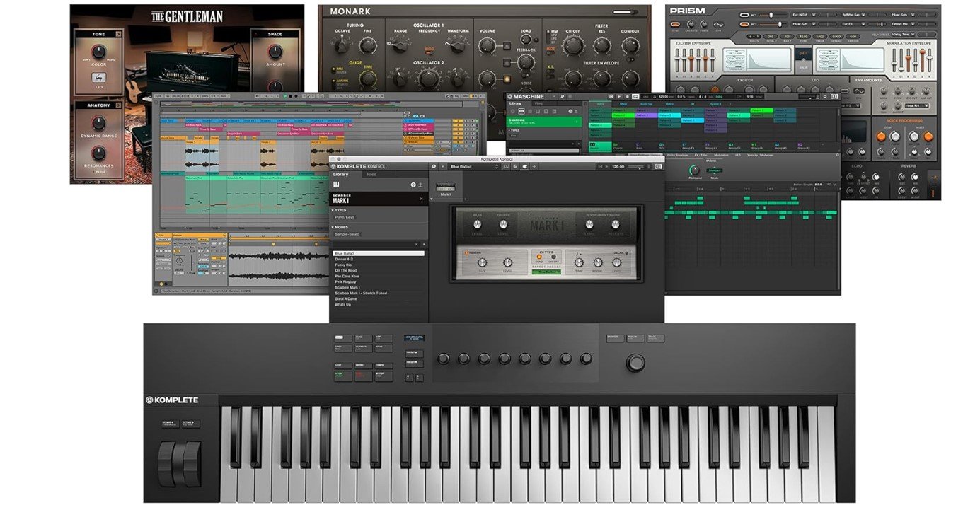Click the large browse encoder knob on the keyboard
This screenshot has height=517, width=980.
tap(635, 364)
